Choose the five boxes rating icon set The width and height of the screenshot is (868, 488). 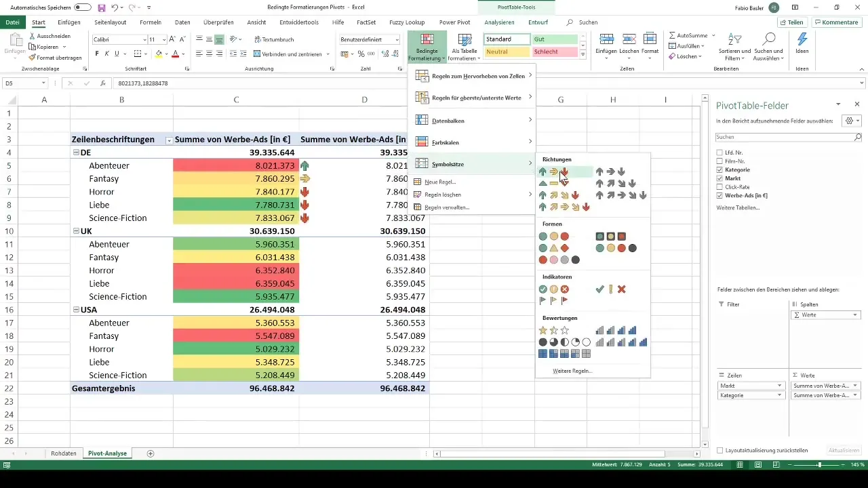click(564, 353)
